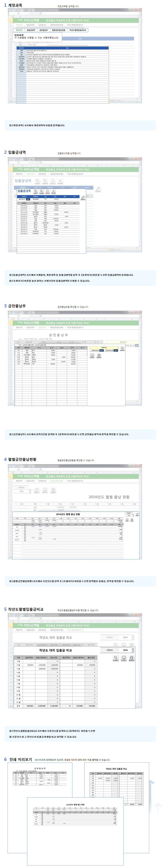
Task: Click 전체조회 icon in enlarged 입출금내역 panel
Action: (x=41, y=191)
